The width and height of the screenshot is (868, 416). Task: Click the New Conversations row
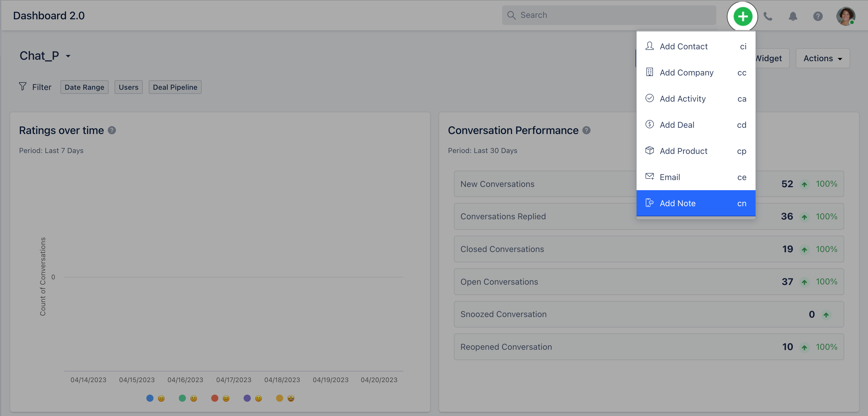649,184
